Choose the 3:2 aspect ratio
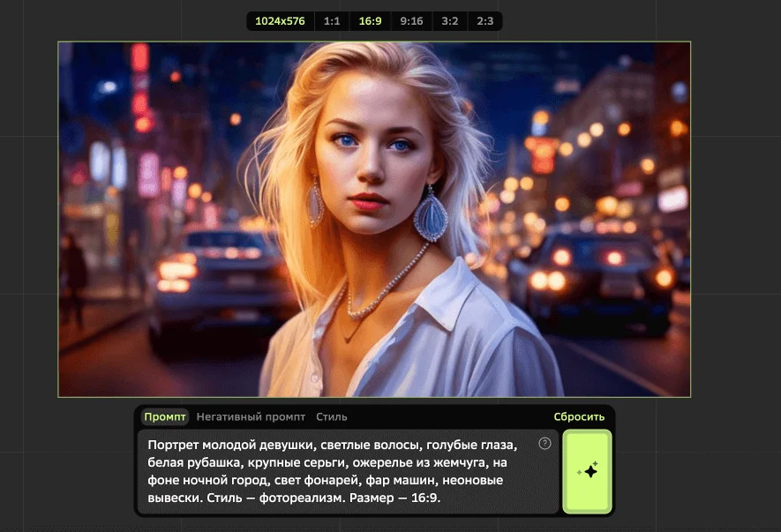Screen dimensions: 781x532 450,21
